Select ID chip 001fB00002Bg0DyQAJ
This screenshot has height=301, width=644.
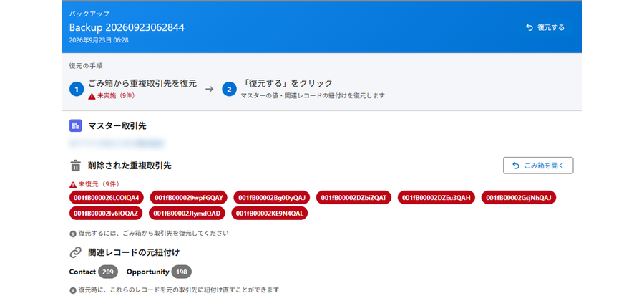271,198
